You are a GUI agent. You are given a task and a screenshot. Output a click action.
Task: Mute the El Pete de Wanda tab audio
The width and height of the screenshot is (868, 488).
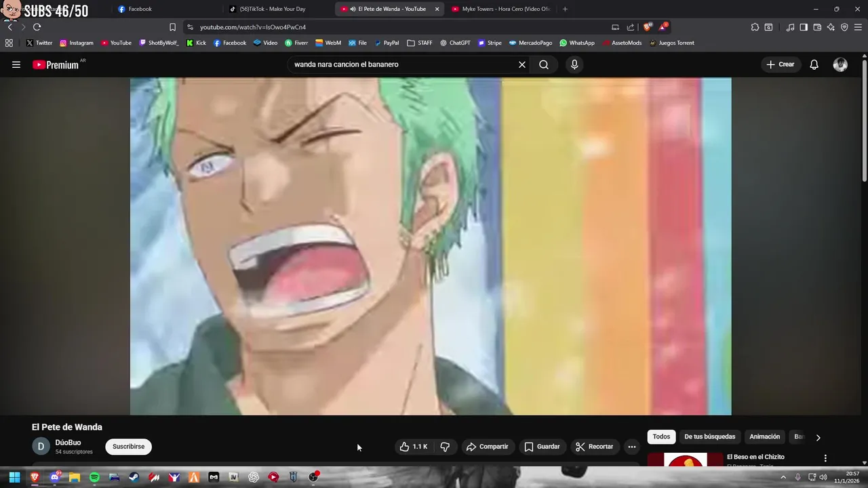pos(353,9)
